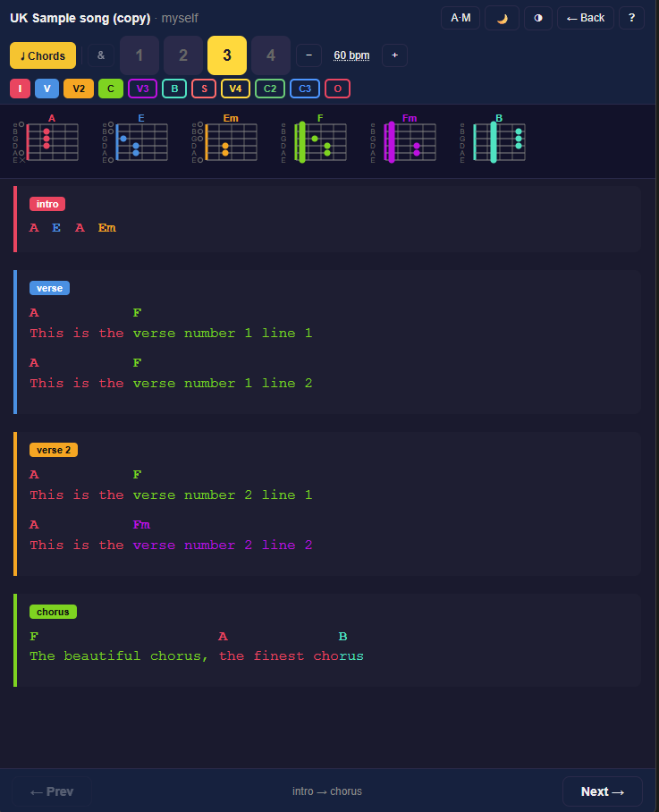Click the song title 'UK Sample song (copy)'

[80, 18]
